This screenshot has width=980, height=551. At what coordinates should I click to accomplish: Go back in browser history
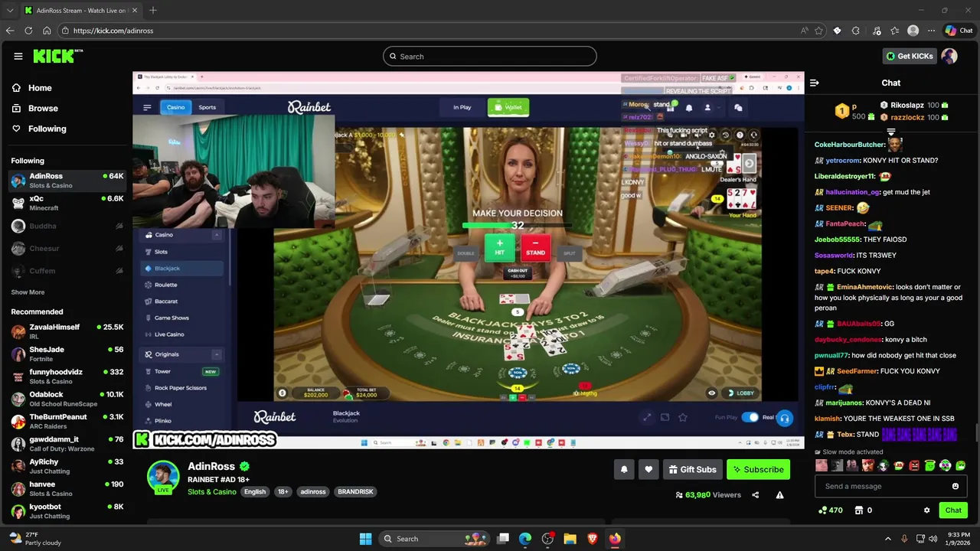pyautogui.click(x=10, y=31)
